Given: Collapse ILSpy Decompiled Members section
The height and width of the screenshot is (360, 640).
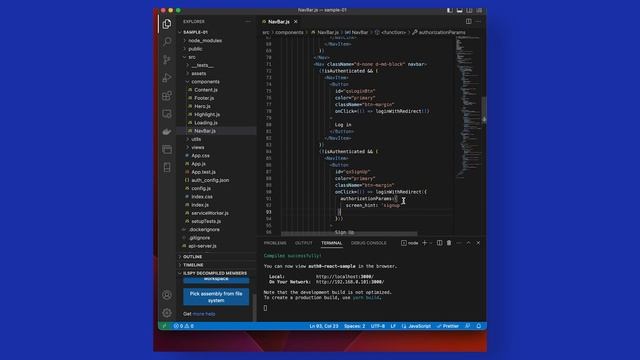Looking at the screenshot, I should [x=215, y=273].
